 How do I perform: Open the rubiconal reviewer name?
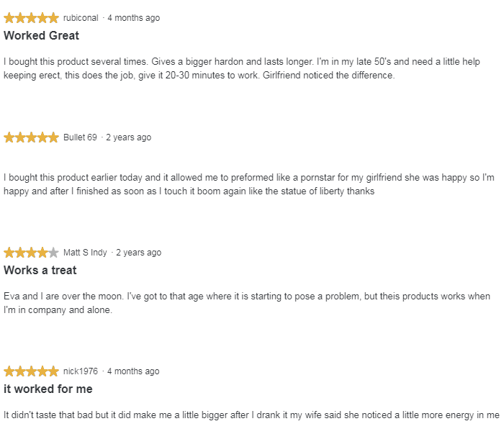[x=81, y=18]
